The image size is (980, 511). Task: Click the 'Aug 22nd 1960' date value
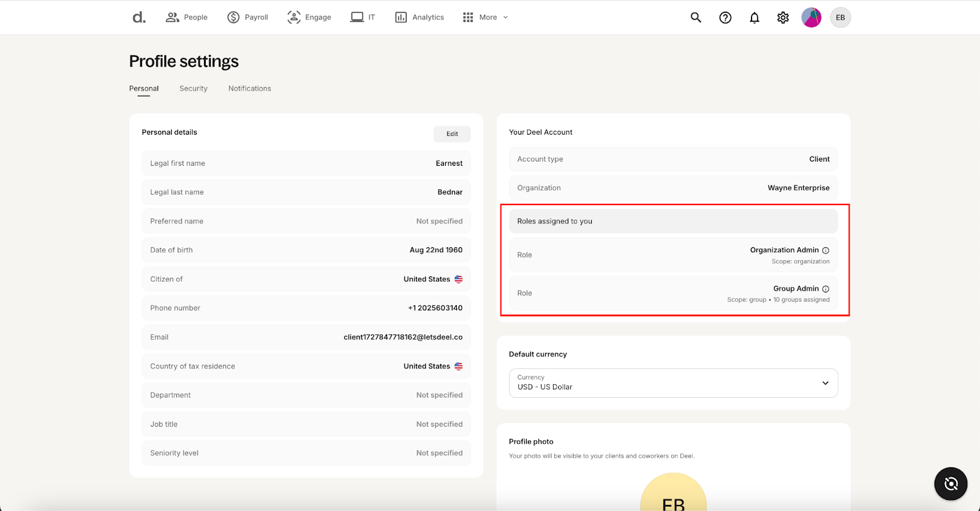click(436, 250)
